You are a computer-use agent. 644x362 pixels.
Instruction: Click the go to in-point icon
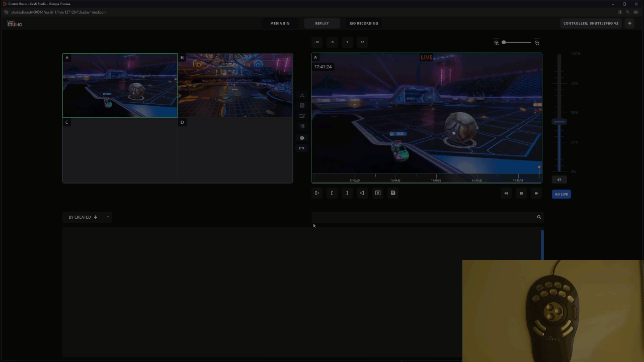[x=317, y=193]
